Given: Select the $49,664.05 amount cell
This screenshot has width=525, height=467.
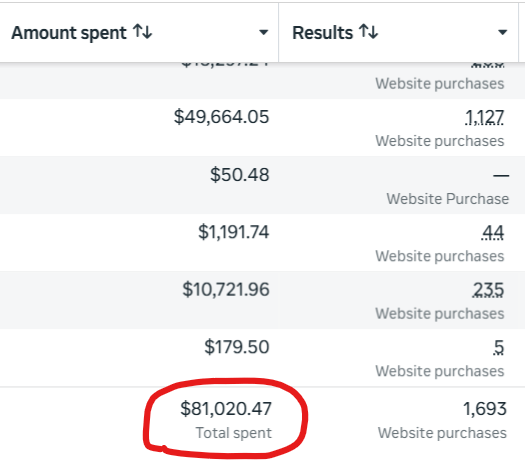Looking at the screenshot, I should pos(221,117).
